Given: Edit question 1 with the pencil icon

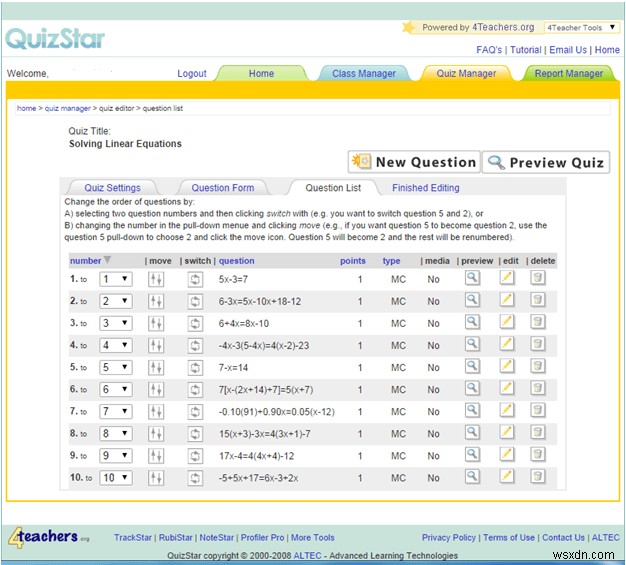Looking at the screenshot, I should [x=507, y=278].
